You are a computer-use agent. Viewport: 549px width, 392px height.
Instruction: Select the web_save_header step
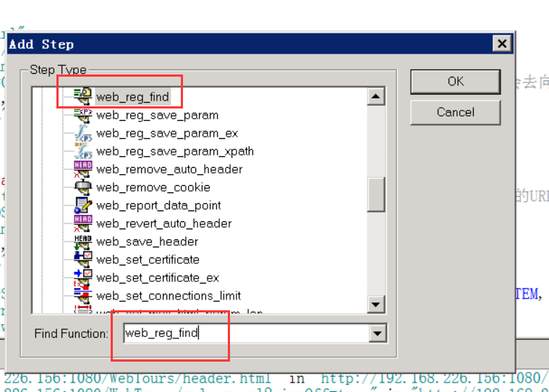147,242
